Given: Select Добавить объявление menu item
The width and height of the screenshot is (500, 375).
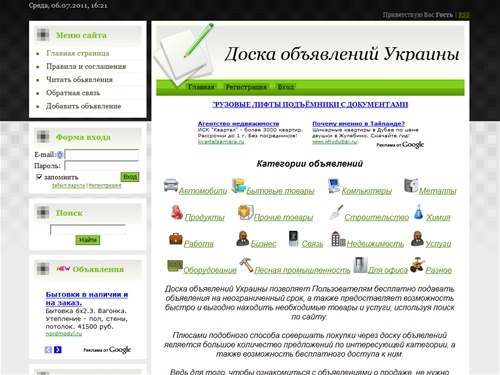Looking at the screenshot, I should [x=83, y=106].
